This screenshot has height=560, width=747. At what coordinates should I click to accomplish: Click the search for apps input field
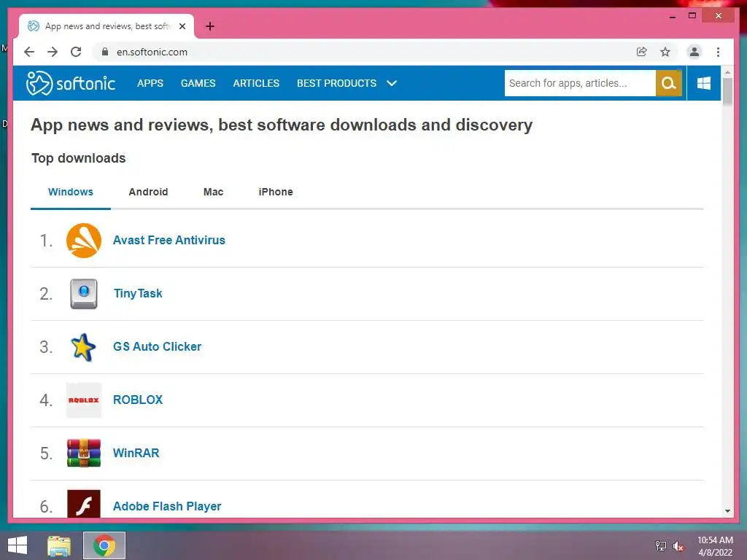[580, 83]
